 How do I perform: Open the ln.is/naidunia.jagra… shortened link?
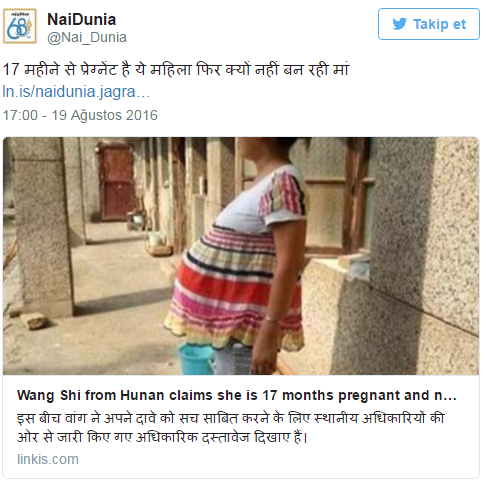click(x=76, y=92)
